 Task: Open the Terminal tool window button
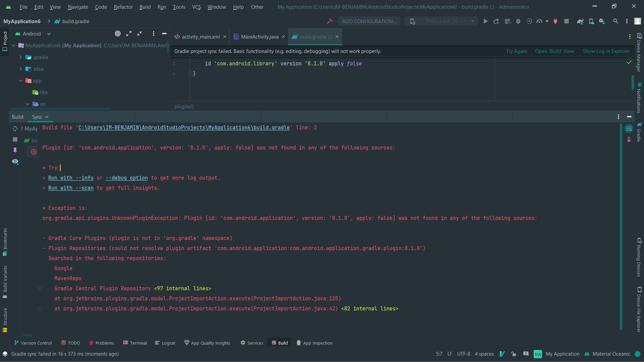pos(135,343)
